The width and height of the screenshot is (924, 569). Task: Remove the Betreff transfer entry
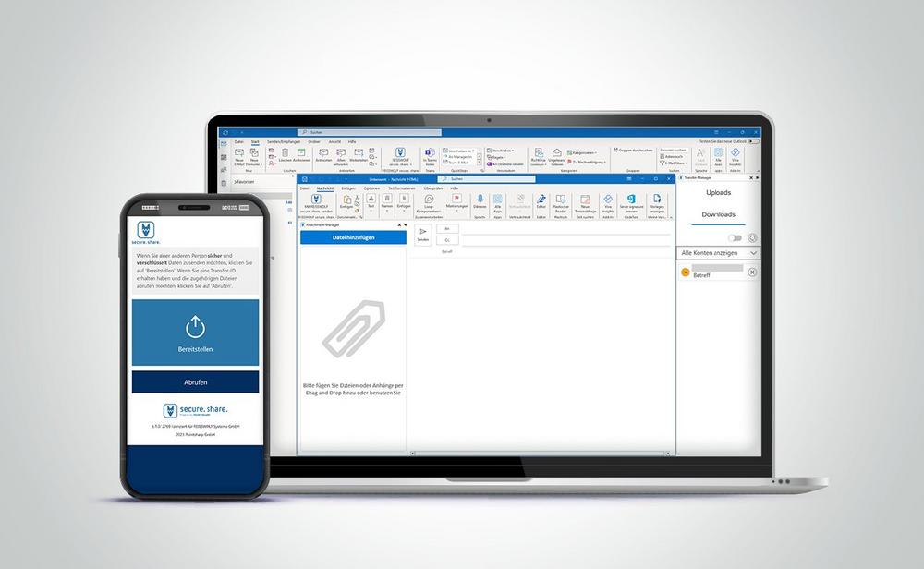752,272
